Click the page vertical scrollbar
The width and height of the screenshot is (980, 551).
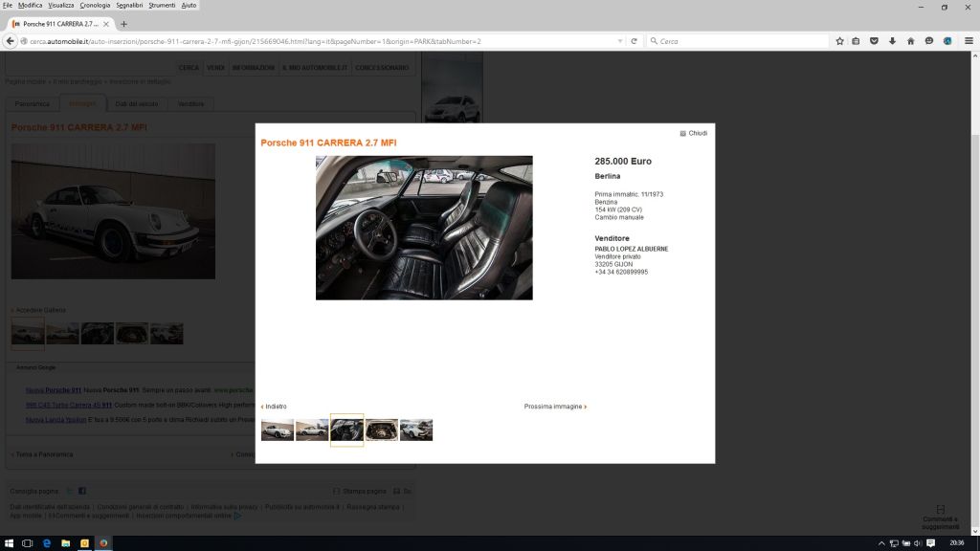[975, 293]
